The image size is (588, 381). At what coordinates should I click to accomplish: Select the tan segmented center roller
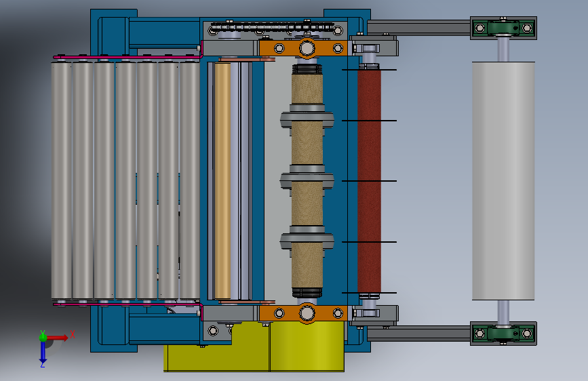307,181
